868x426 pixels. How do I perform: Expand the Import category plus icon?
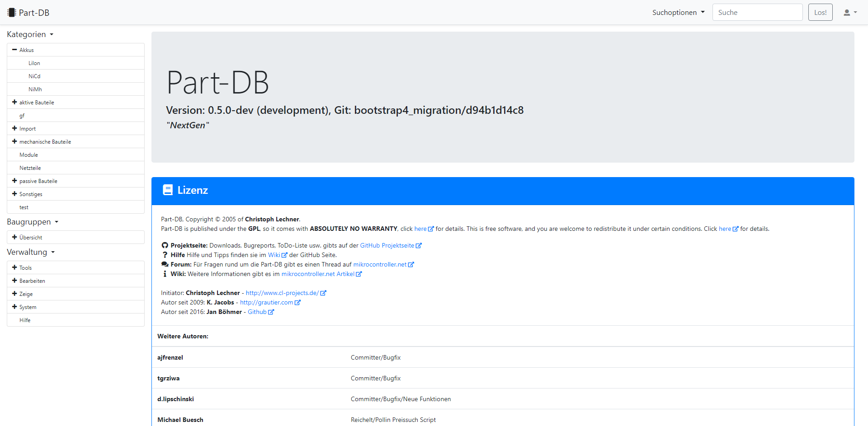[14, 128]
